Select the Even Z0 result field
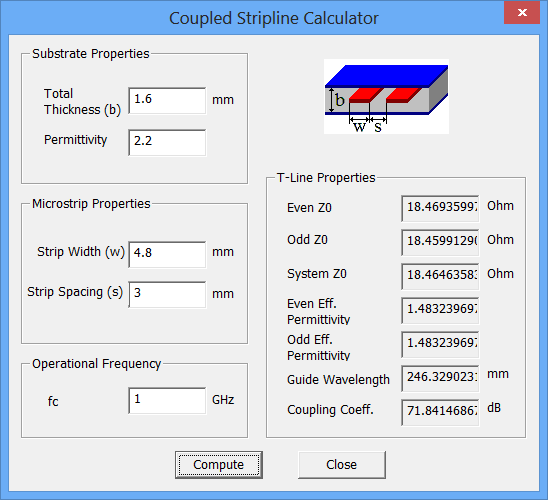Viewport: 548px width, 500px height. 440,208
